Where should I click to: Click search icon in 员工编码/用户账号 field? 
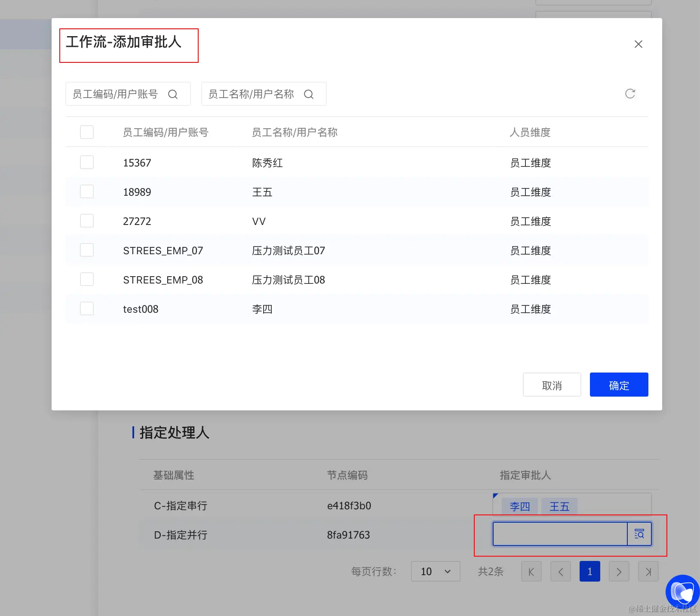click(x=173, y=94)
